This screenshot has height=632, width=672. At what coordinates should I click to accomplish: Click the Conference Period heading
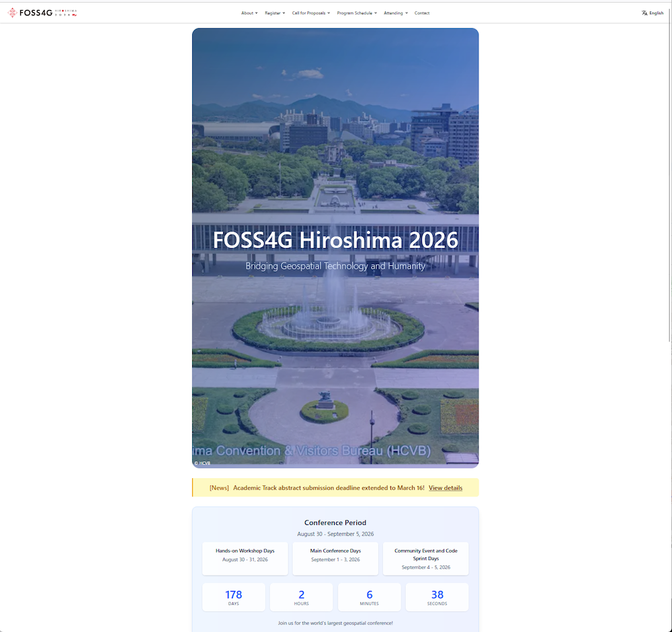(x=335, y=522)
